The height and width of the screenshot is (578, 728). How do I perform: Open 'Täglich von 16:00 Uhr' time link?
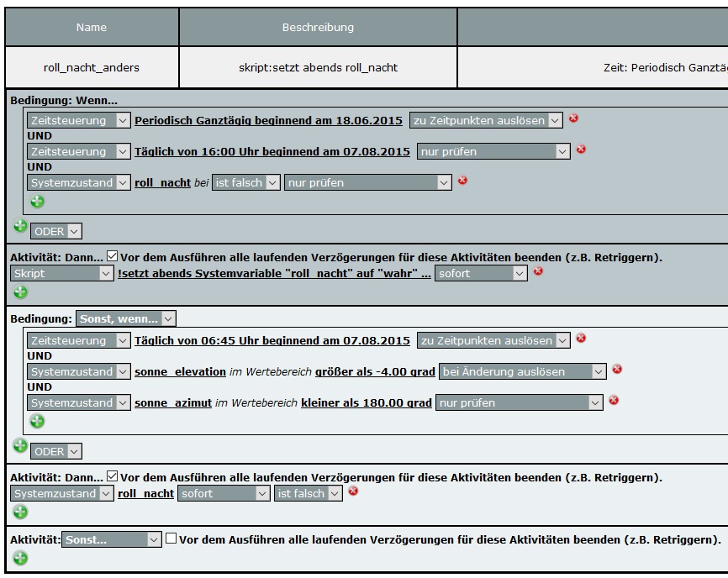pos(272,152)
